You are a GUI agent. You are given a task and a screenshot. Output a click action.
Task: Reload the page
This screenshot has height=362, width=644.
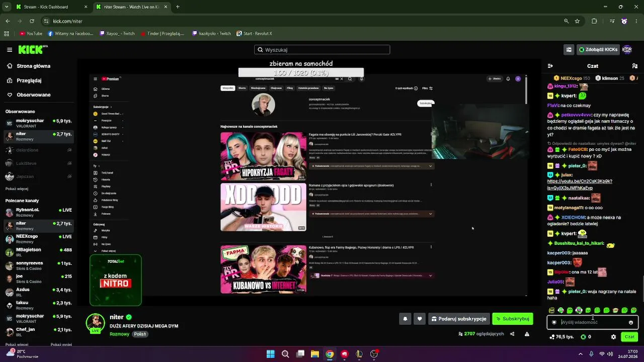(32, 21)
